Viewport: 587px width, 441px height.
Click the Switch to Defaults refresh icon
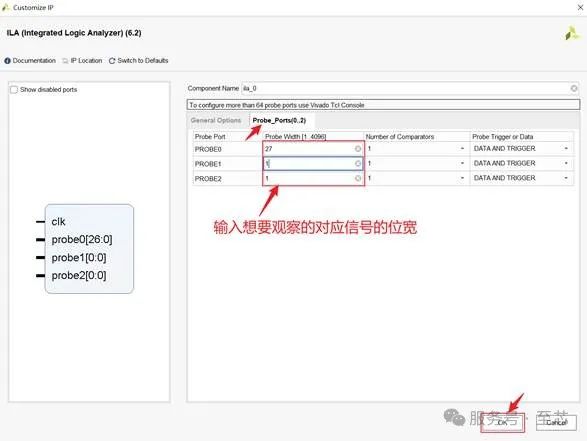pos(112,61)
